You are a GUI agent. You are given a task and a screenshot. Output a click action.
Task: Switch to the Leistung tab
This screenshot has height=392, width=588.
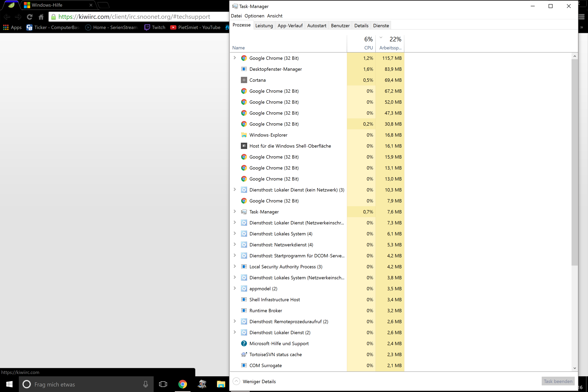tap(264, 25)
